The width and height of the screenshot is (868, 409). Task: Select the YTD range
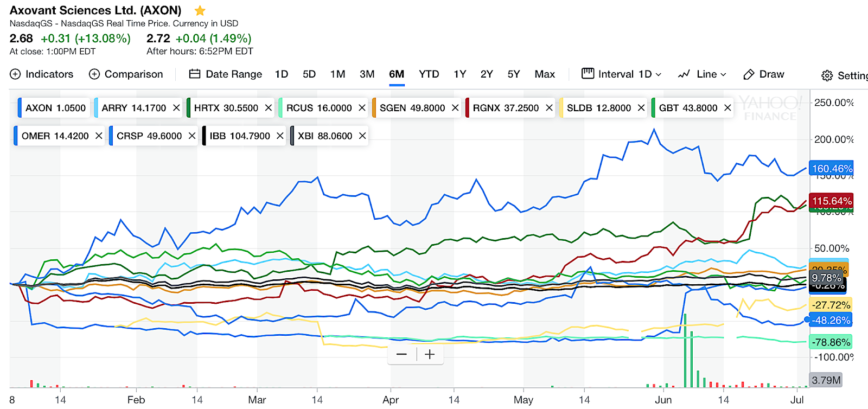click(x=429, y=74)
